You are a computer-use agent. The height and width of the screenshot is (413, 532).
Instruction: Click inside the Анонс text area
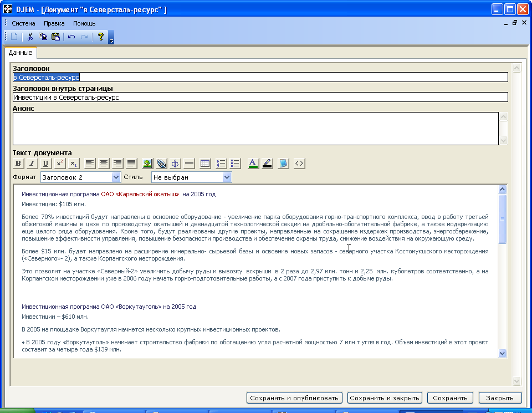pyautogui.click(x=255, y=129)
